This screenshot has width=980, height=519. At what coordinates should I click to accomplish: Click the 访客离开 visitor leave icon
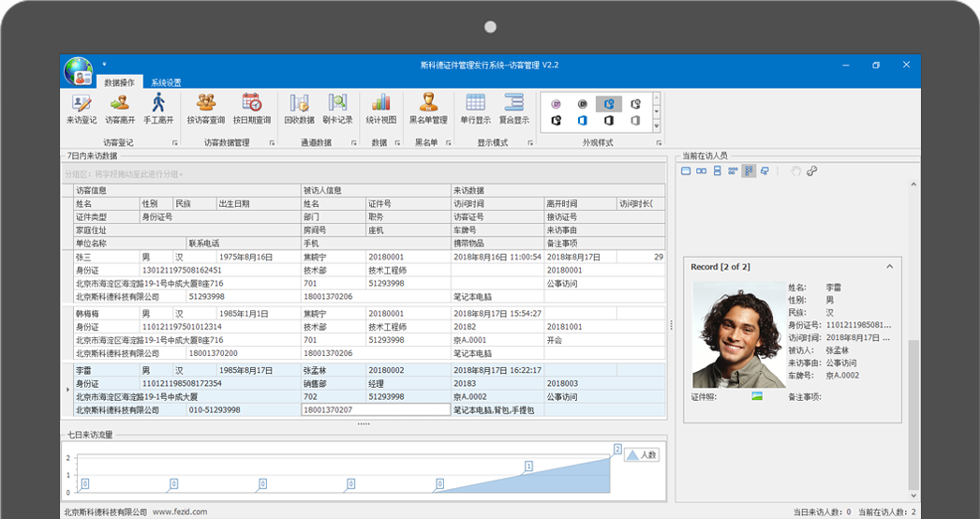[119, 108]
